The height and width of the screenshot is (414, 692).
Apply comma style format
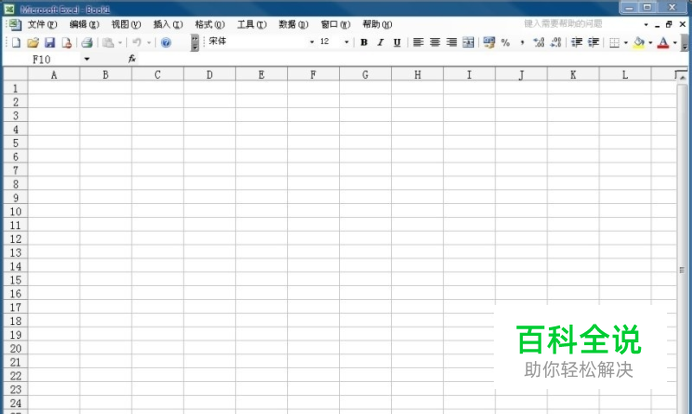(x=522, y=42)
